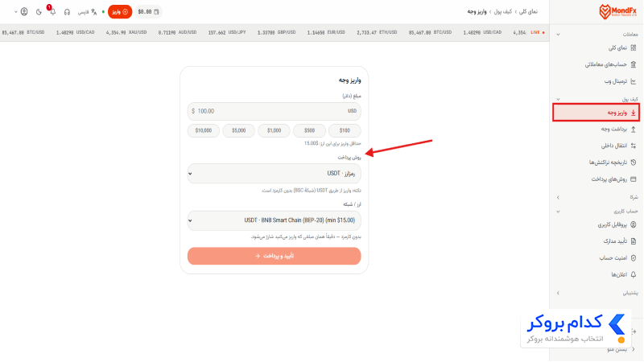
Task: Click the واریز وجه form heading
Action: coord(349,80)
